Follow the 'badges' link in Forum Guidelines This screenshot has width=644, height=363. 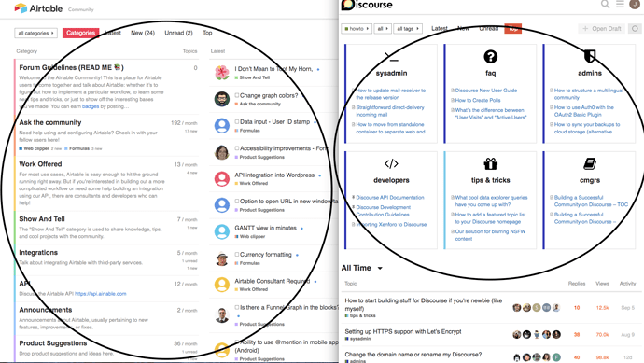[91, 106]
